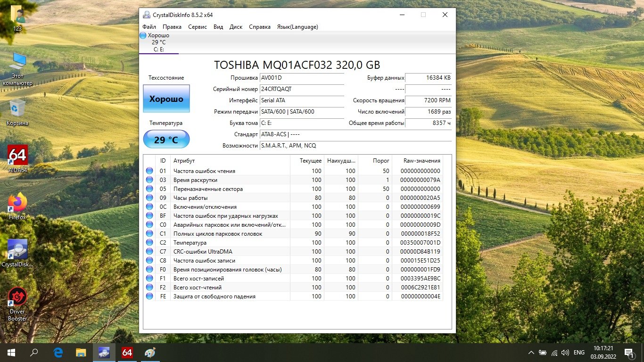Click the serial number field 24CRTQAQT

click(302, 89)
